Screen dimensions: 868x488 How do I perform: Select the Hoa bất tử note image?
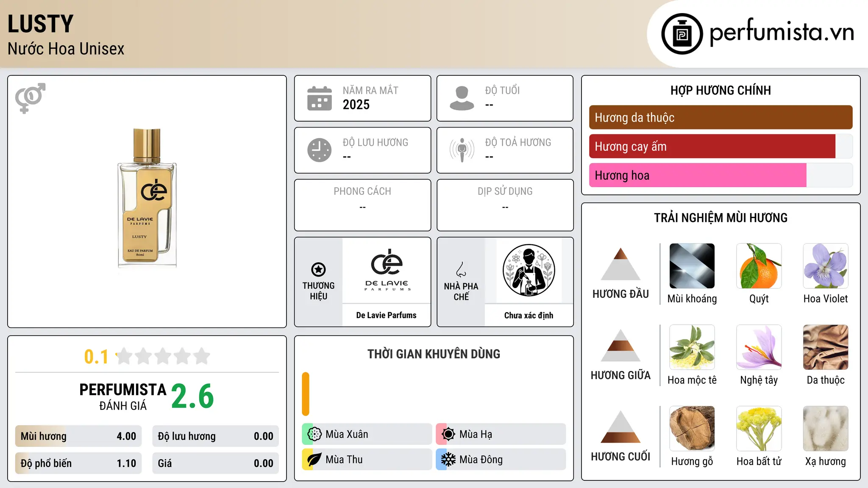[759, 429]
